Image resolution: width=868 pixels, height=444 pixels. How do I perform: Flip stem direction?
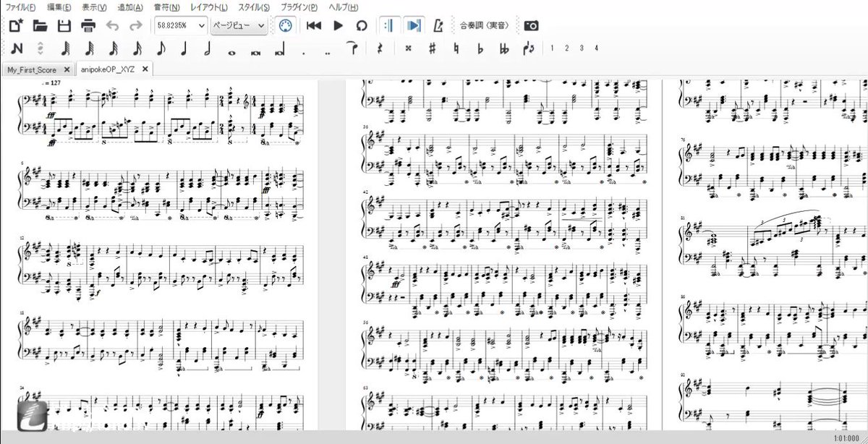click(x=529, y=49)
